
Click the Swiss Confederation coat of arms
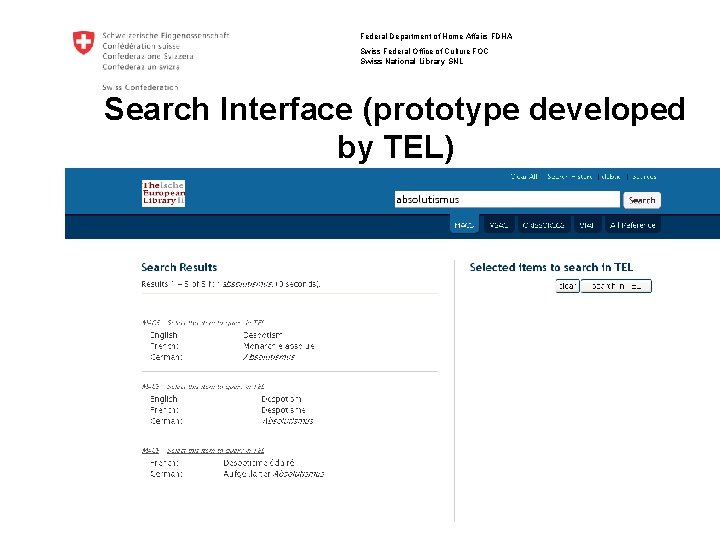84,42
